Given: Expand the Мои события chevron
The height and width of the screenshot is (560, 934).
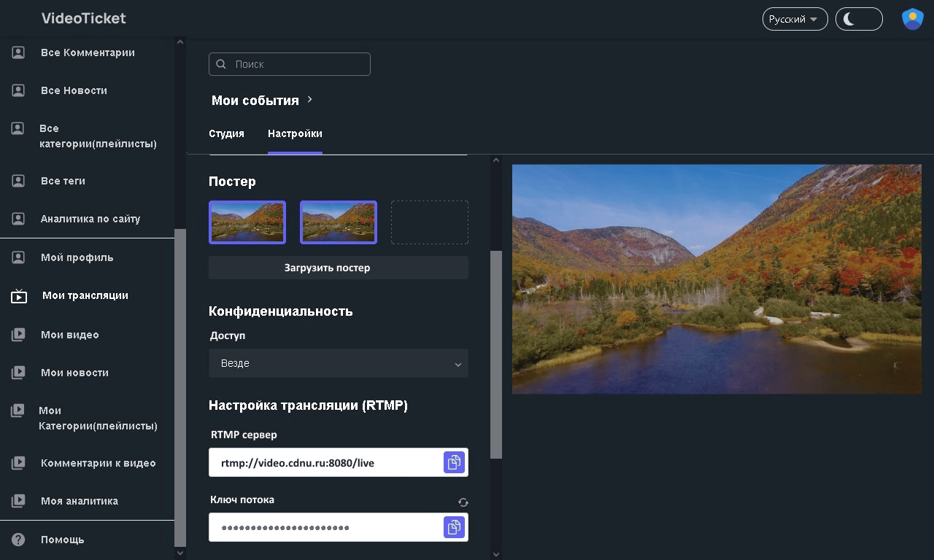Looking at the screenshot, I should 310,99.
